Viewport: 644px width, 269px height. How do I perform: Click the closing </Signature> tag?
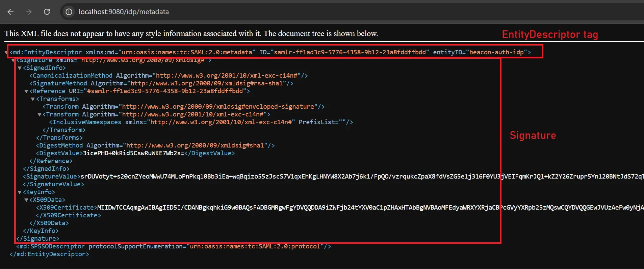[x=38, y=239]
